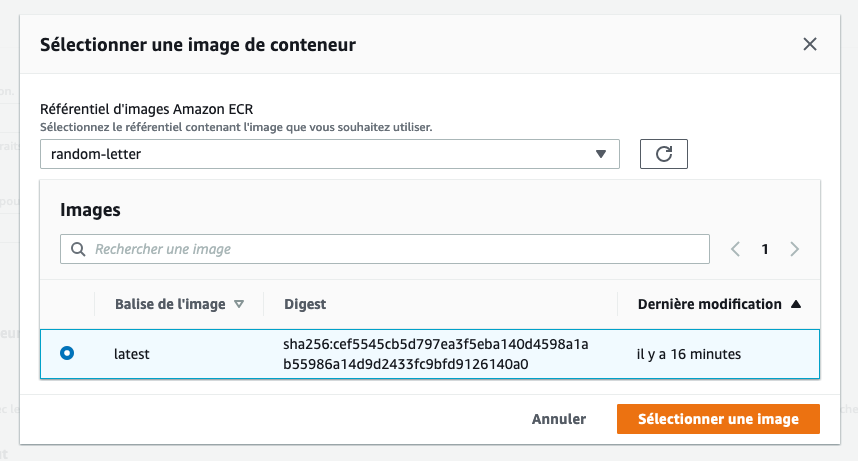
Task: Click ascending arrow beside Dernière modification
Action: click(x=797, y=304)
